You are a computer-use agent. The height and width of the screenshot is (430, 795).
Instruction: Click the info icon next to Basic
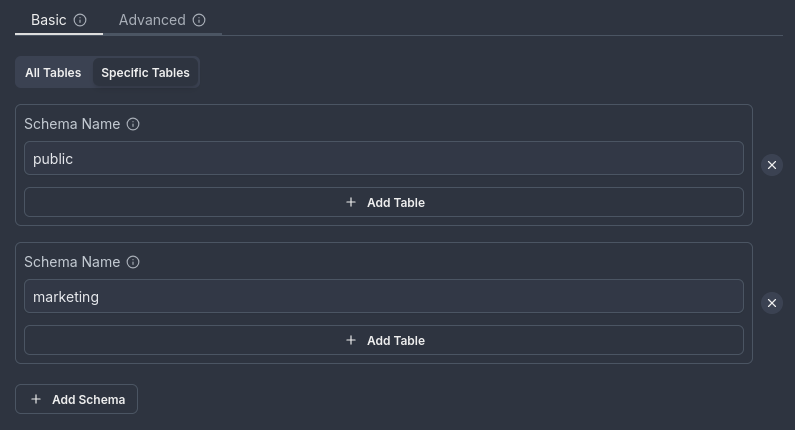click(80, 20)
